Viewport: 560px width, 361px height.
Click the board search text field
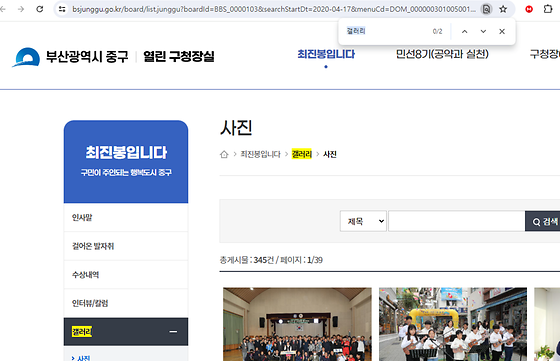coord(456,221)
